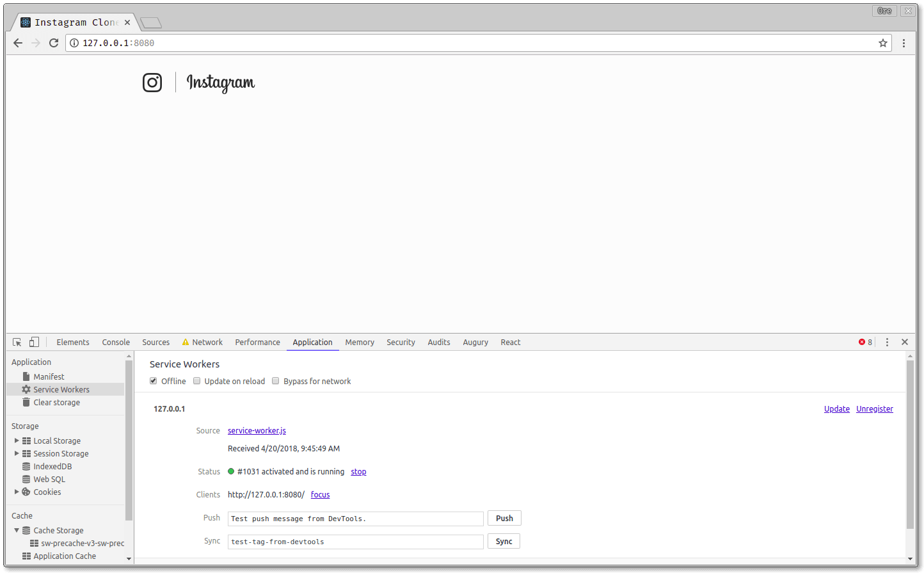924x573 pixels.
Task: Click Service Workers gear icon
Action: [26, 389]
